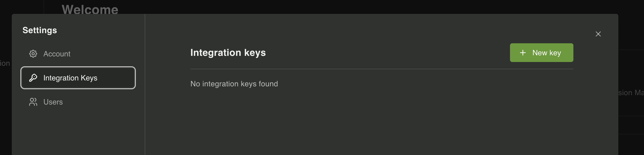The image size is (644, 155).
Task: Click the X icon to dismiss the panel
Action: click(x=598, y=34)
